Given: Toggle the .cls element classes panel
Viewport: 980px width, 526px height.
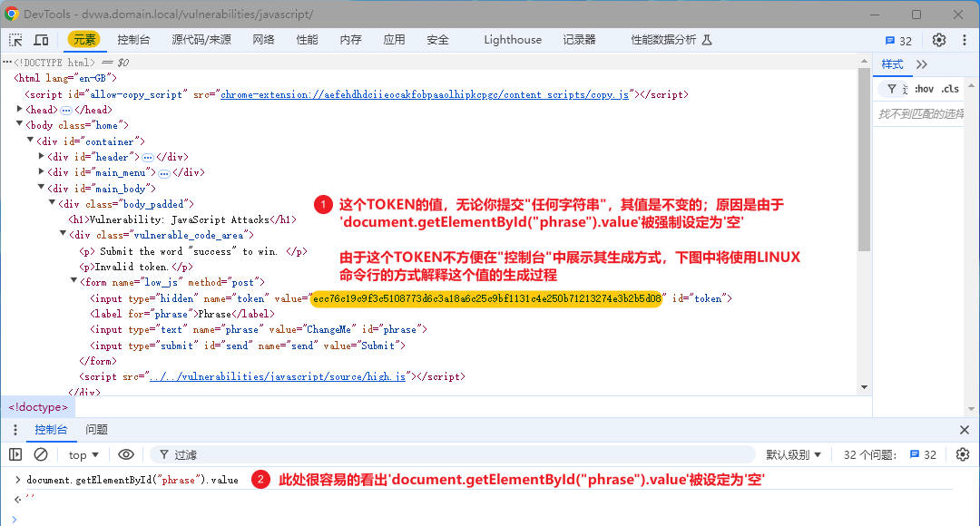Looking at the screenshot, I should tap(950, 89).
